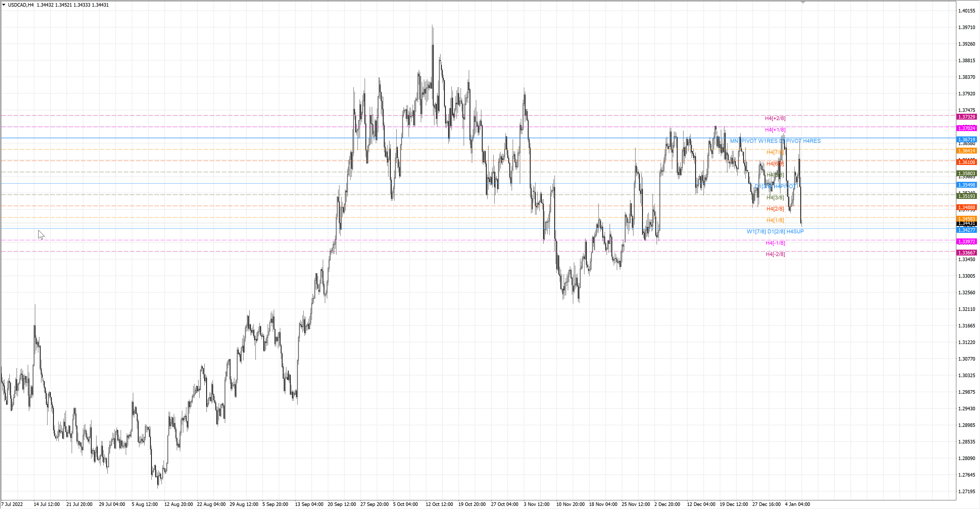Click the 14 Jul 12:00 date on time axis
The height and width of the screenshot is (509, 980).
pyautogui.click(x=46, y=504)
